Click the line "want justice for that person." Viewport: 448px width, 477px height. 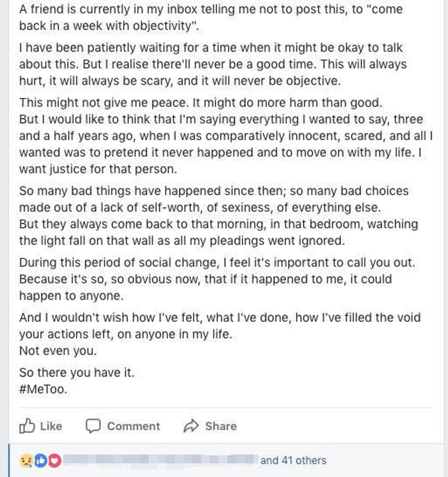pos(98,169)
